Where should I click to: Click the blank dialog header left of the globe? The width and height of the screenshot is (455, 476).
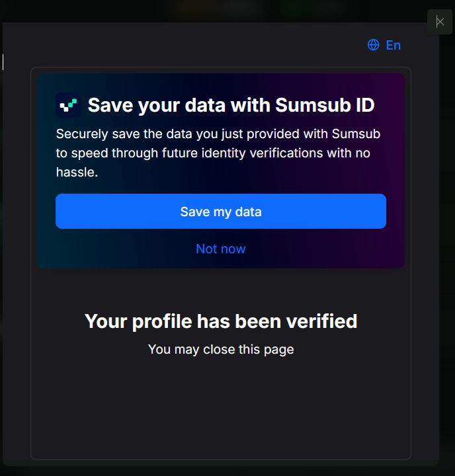click(198, 45)
